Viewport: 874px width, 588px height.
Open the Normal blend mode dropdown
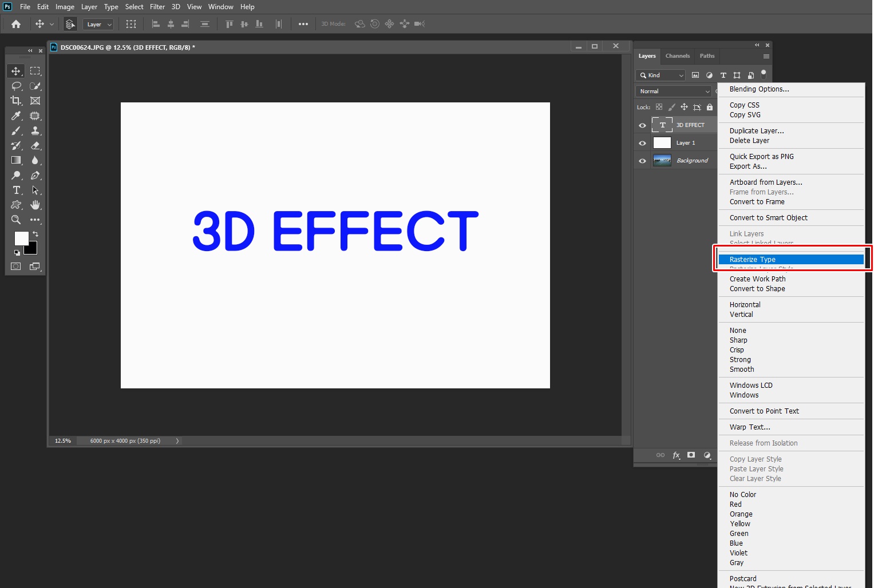tap(674, 92)
